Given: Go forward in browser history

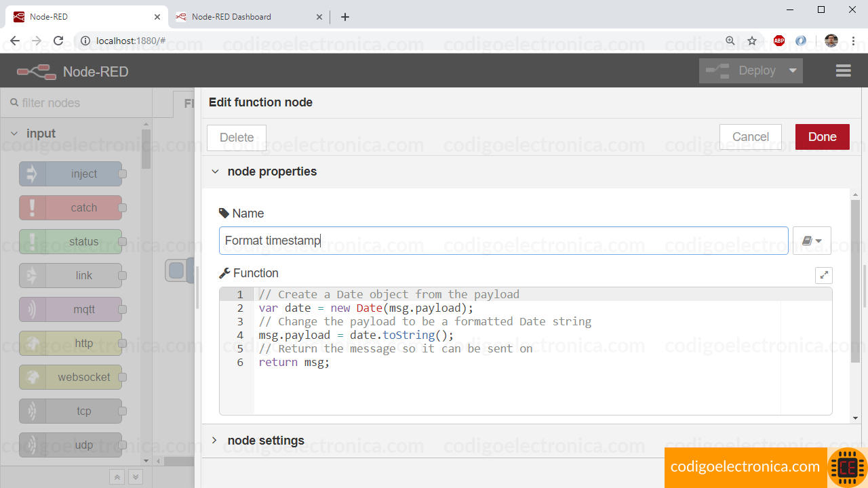Looking at the screenshot, I should (x=37, y=41).
